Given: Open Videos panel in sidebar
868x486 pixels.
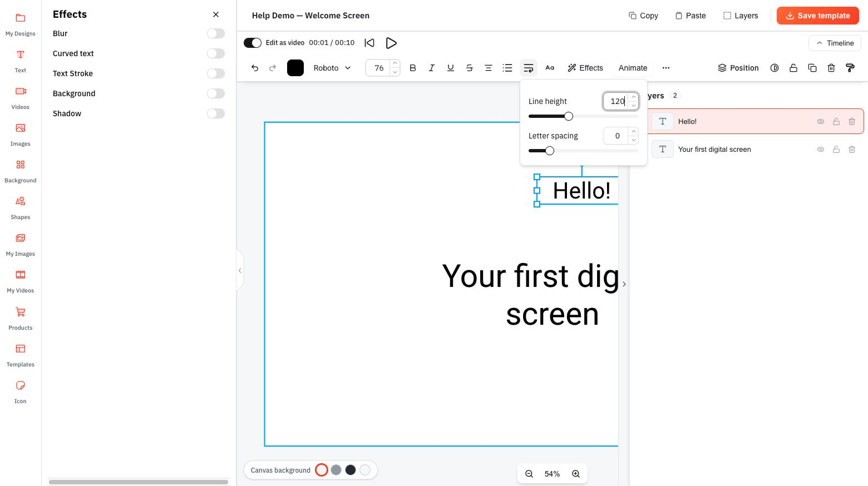Looking at the screenshot, I should pyautogui.click(x=21, y=98).
